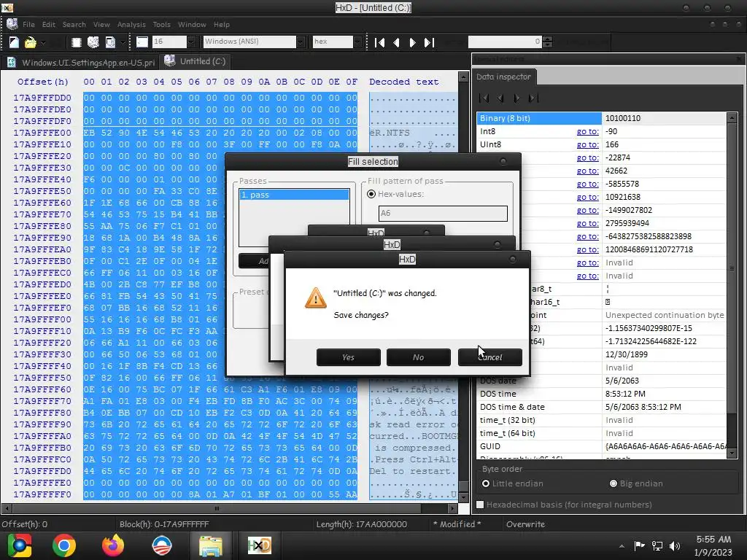Open dropdown arrow next to disk image icon
747x560 pixels.
(x=123, y=43)
